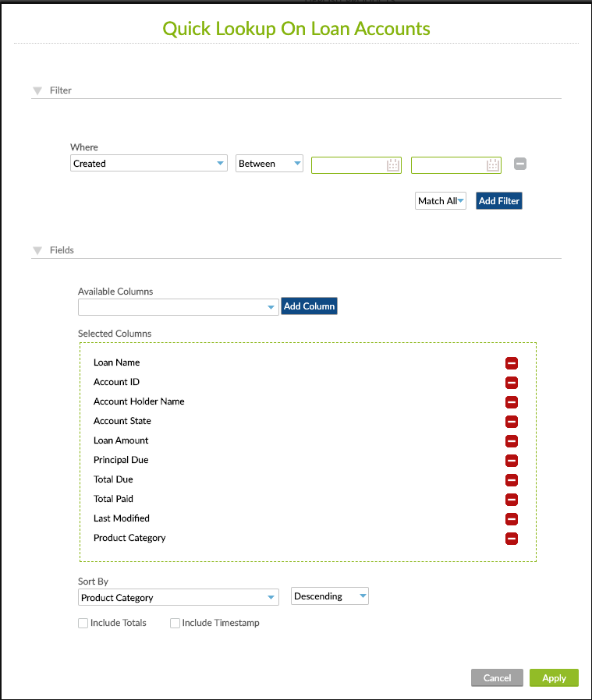The height and width of the screenshot is (700, 592).
Task: Collapse the Filter section
Action: [x=37, y=90]
